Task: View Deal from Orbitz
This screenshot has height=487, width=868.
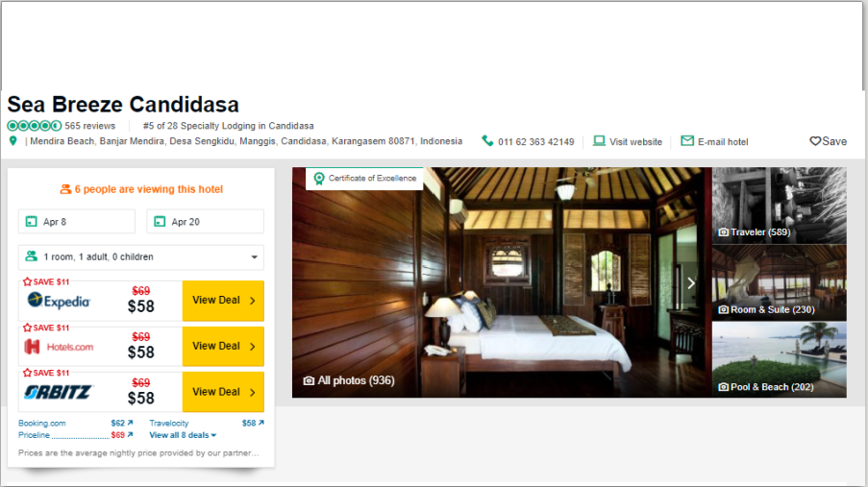Action: coord(223,392)
